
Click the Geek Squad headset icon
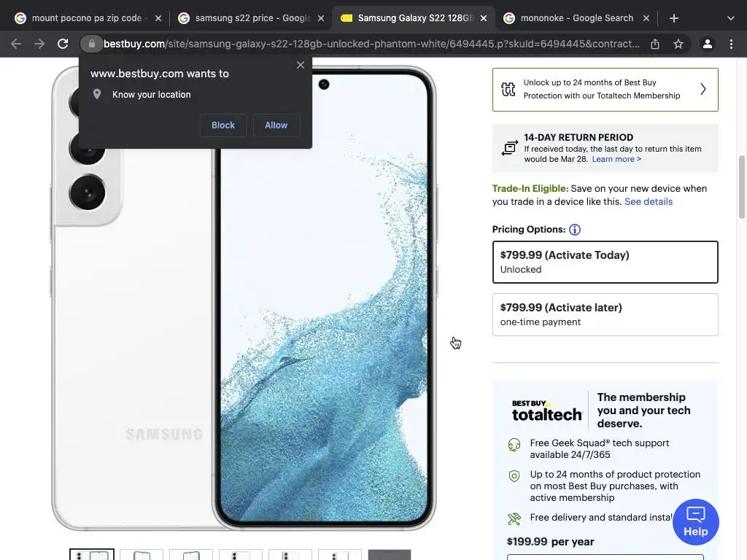tap(514, 445)
